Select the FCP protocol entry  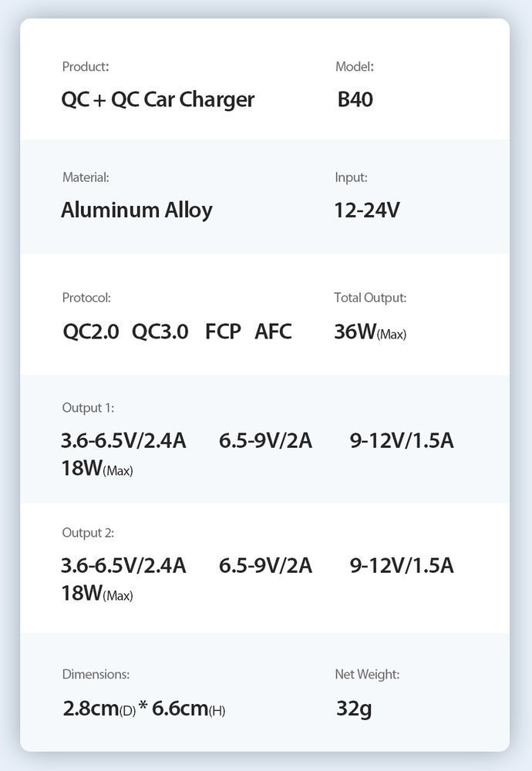click(x=223, y=332)
